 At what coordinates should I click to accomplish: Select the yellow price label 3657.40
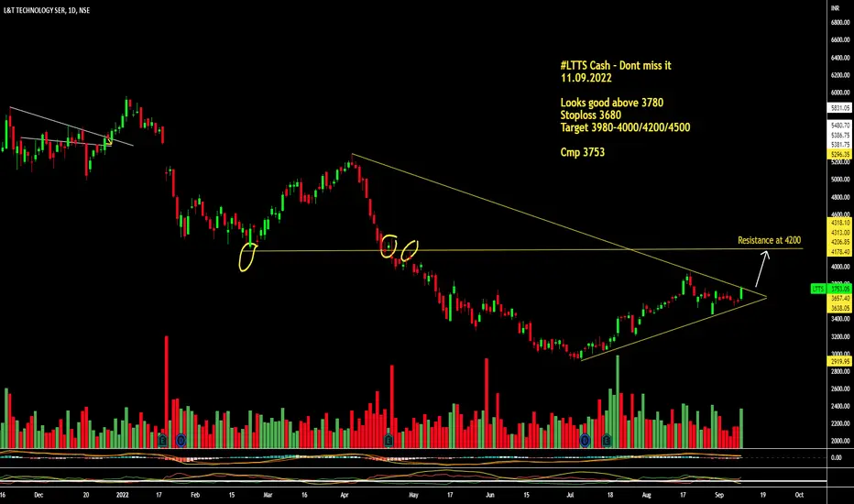(x=840, y=299)
